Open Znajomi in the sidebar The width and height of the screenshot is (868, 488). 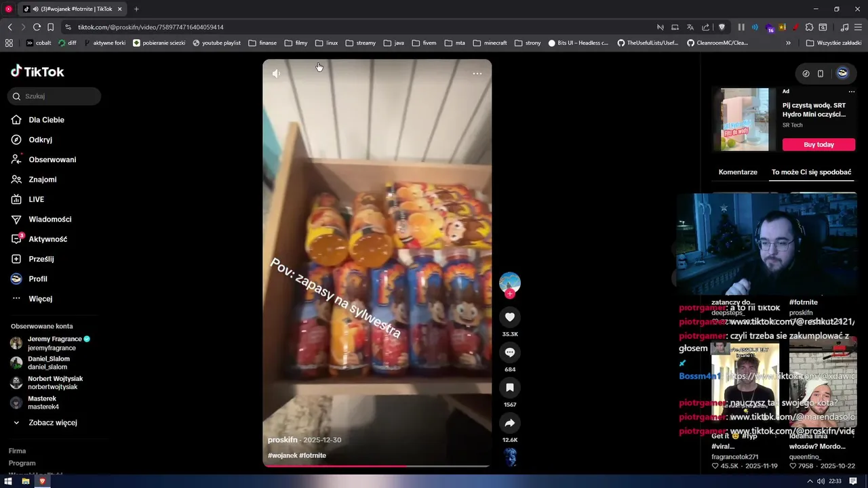pyautogui.click(x=42, y=180)
